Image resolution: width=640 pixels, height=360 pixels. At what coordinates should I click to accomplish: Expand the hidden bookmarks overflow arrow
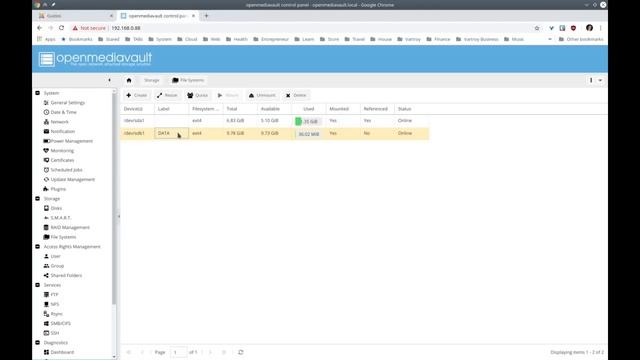pos(550,39)
